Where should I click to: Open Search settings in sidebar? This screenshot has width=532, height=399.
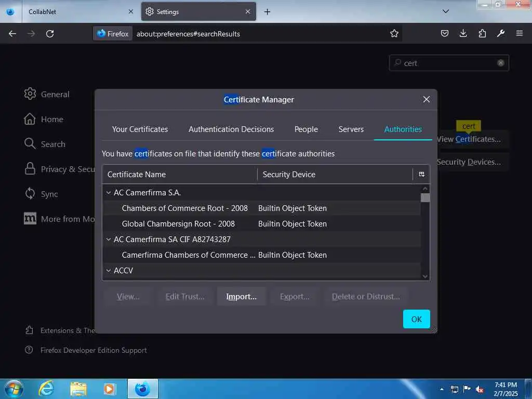[45, 144]
